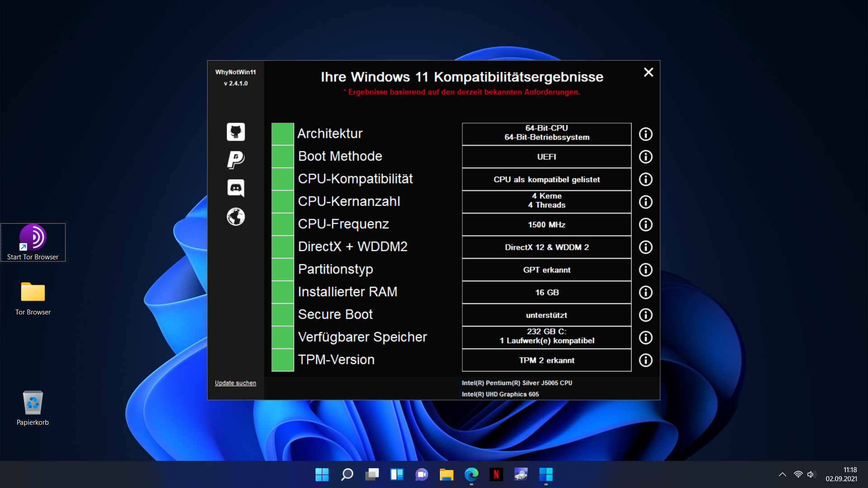
Task: Click the PayPal donate icon
Action: [x=236, y=160]
